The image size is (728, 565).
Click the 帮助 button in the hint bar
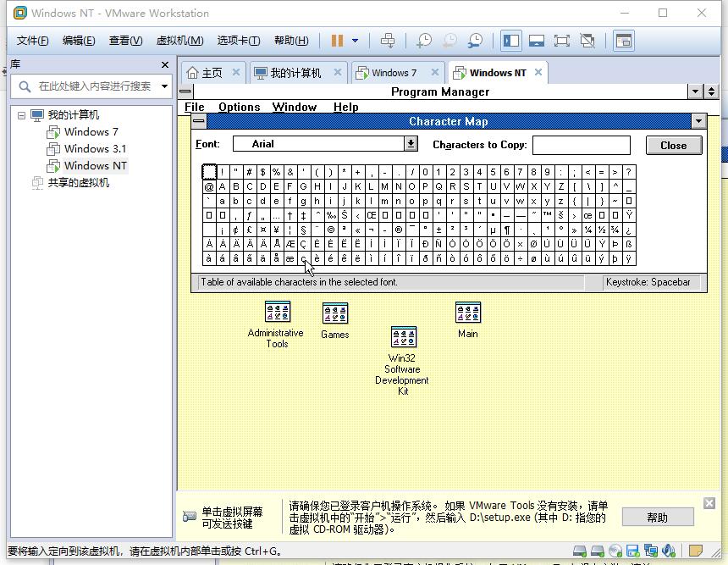point(658,518)
